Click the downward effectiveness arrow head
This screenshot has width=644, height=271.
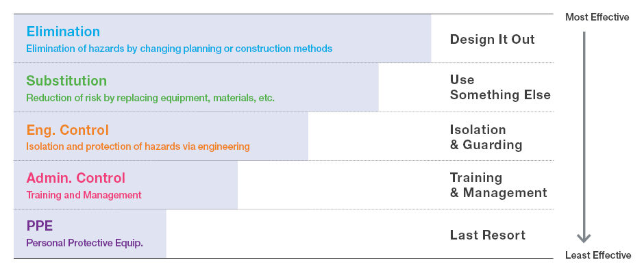click(x=584, y=237)
